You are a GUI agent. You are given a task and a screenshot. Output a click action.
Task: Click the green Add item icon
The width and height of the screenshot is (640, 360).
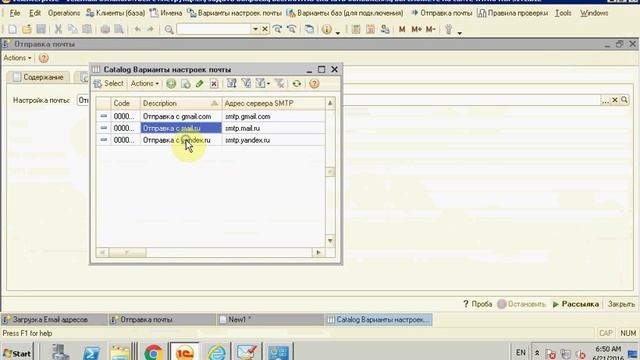pos(171,84)
